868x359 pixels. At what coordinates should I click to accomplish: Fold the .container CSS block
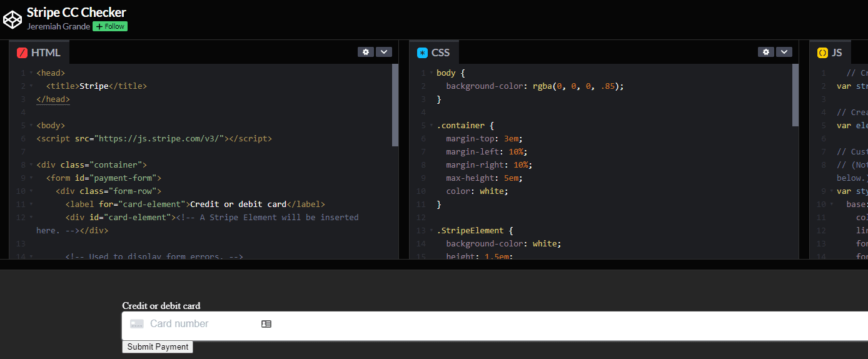point(431,126)
